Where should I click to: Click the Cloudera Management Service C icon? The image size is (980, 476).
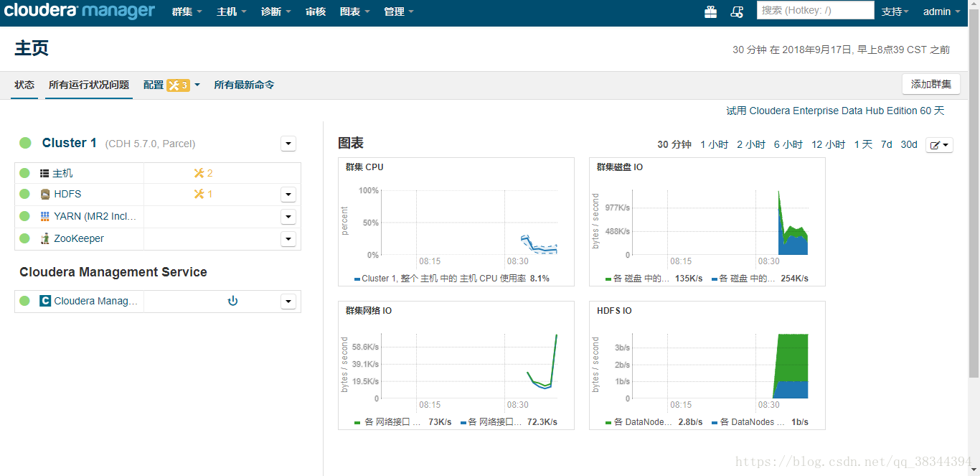click(x=45, y=301)
